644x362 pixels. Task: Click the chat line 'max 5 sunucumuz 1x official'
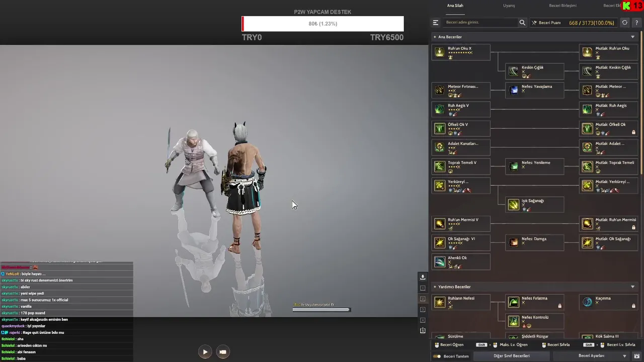[44, 300]
